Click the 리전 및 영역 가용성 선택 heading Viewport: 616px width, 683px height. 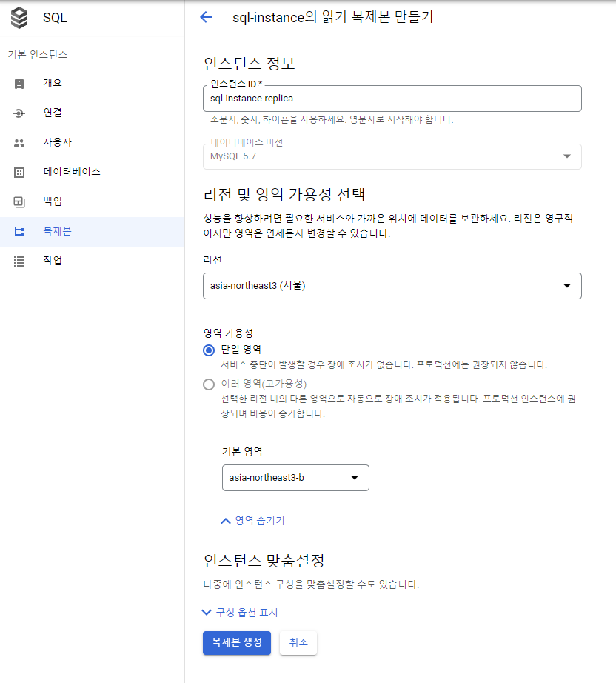(284, 195)
